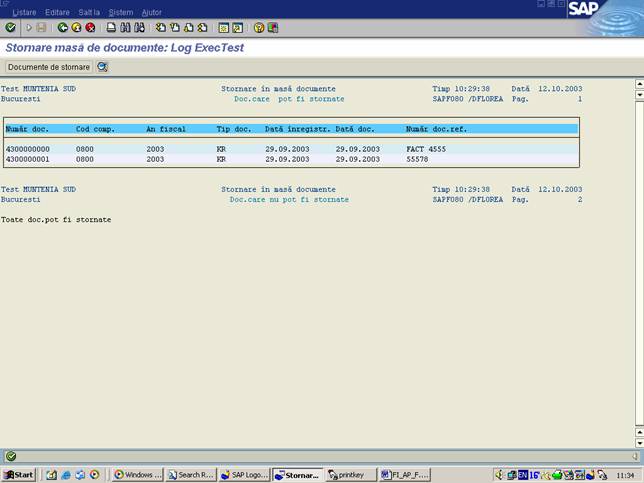The width and height of the screenshot is (644, 483).
Task: Switch to the printkey taskbar window
Action: coord(351,475)
